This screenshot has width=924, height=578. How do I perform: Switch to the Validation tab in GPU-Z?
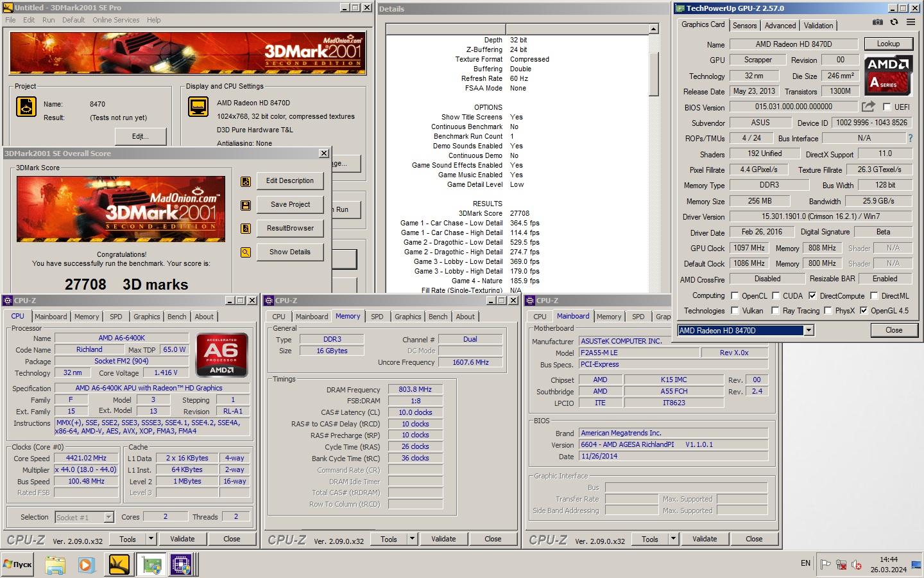(x=819, y=26)
